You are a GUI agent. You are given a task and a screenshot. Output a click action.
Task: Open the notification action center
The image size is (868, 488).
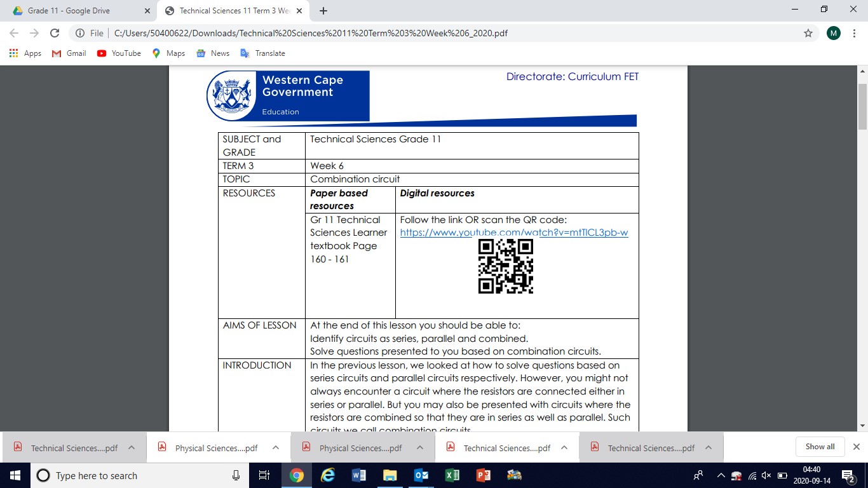(848, 475)
